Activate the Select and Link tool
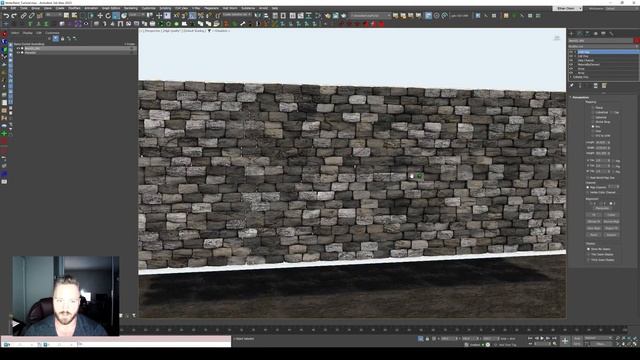Image resolution: width=640 pixels, height=360 pixels. [x=24, y=16]
